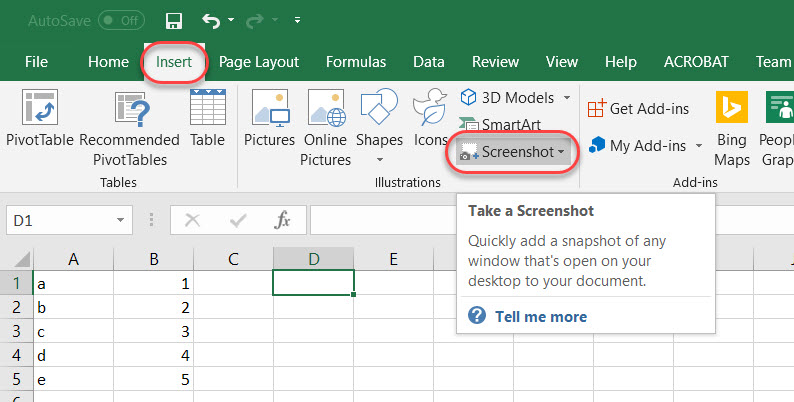The height and width of the screenshot is (402, 794).
Task: Open Recommended PivotTables
Action: click(x=130, y=129)
